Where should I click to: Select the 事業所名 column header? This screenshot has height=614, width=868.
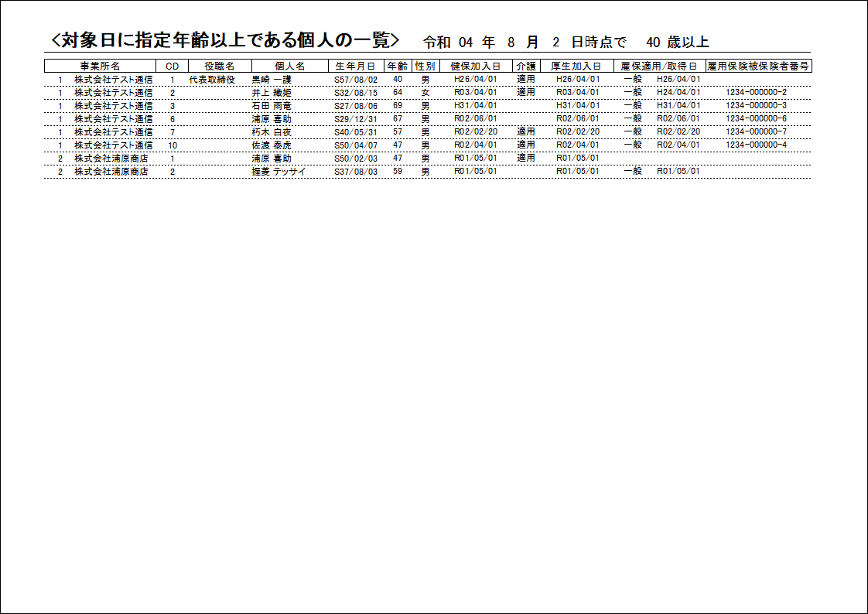(x=101, y=67)
